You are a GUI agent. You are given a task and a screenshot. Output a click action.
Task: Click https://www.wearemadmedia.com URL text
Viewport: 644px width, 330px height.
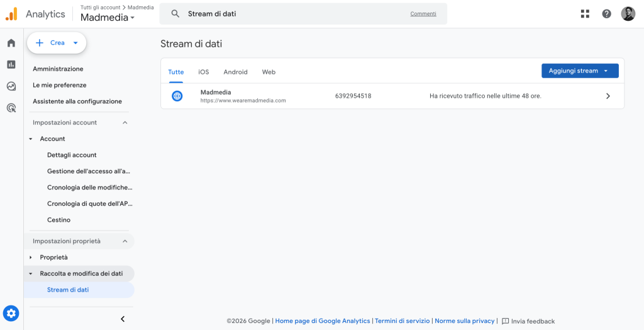pyautogui.click(x=243, y=100)
